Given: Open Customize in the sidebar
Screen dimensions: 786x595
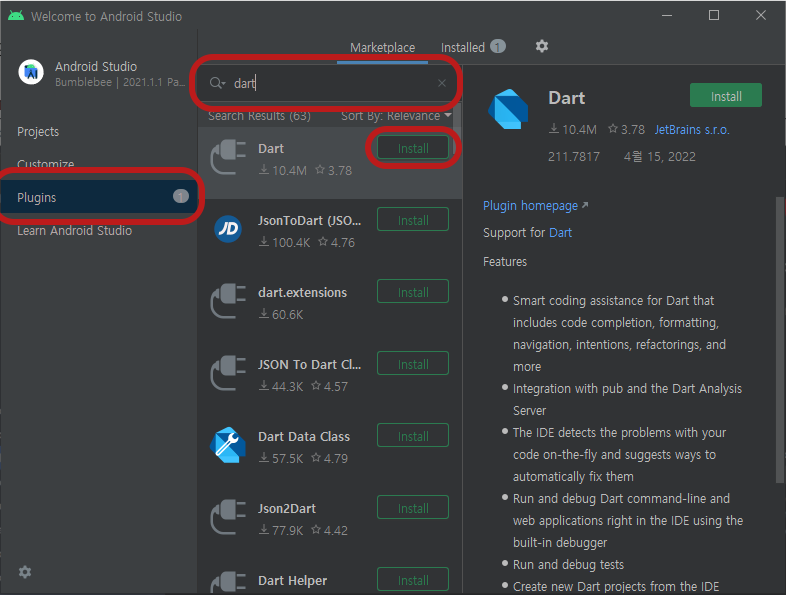Looking at the screenshot, I should 46,163.
